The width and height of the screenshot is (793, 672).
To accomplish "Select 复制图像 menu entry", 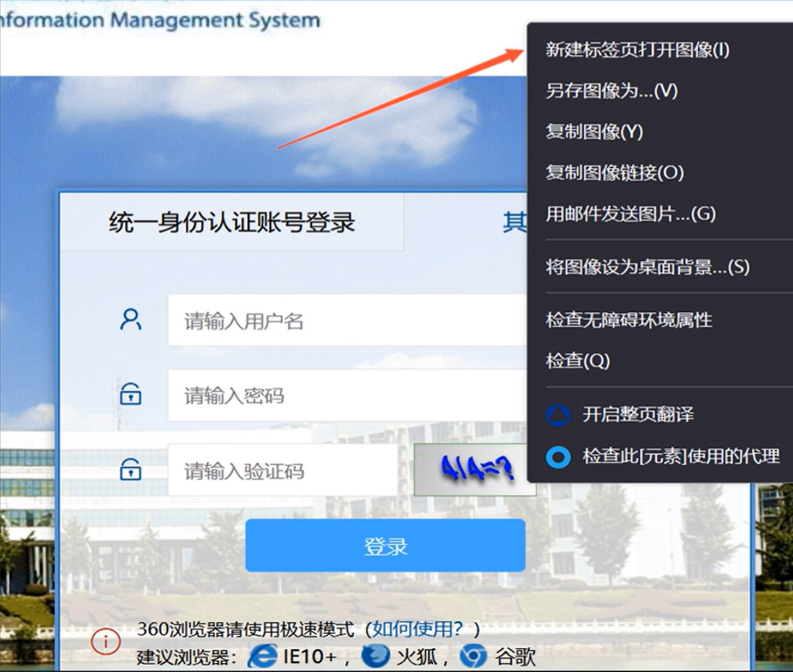I will click(x=594, y=132).
